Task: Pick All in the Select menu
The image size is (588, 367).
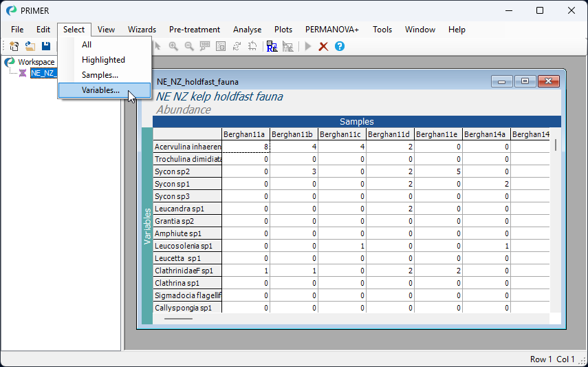Action: tap(87, 45)
